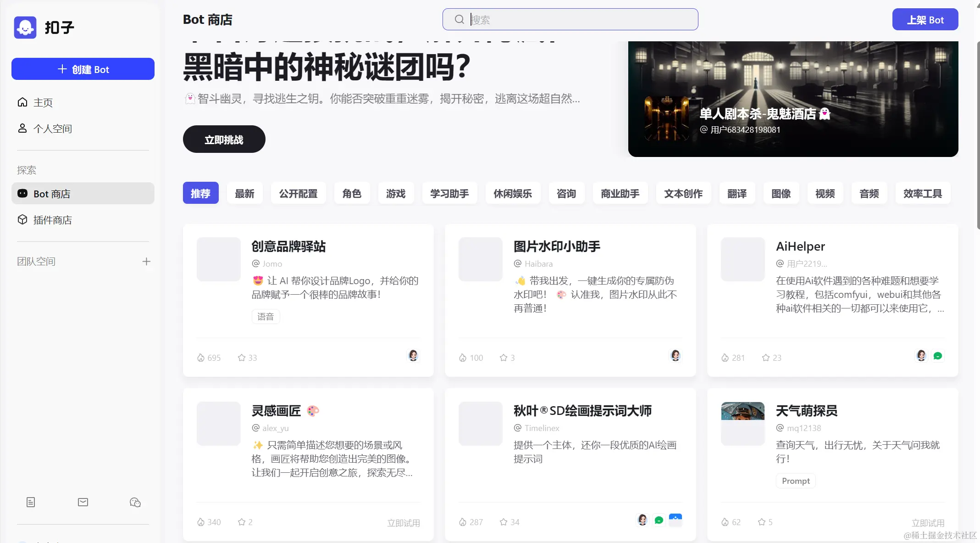This screenshot has height=543, width=980.
Task: Click the like icon on 秋叶 SD card
Action: [x=463, y=522]
